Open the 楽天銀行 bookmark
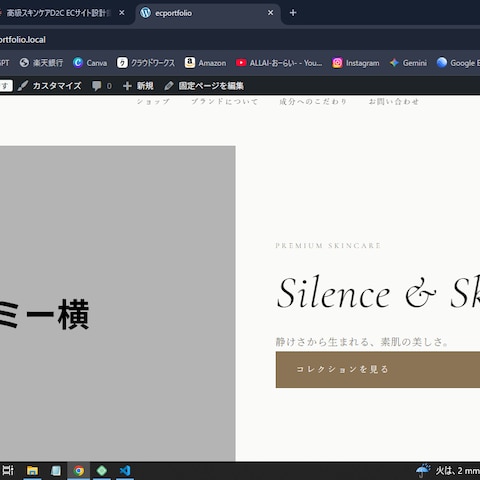 click(x=41, y=63)
